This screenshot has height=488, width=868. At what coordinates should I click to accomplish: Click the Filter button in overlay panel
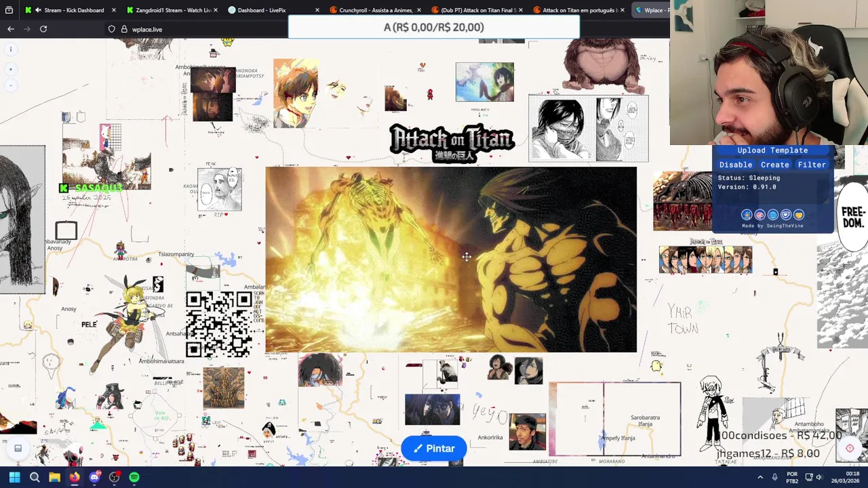coord(812,165)
